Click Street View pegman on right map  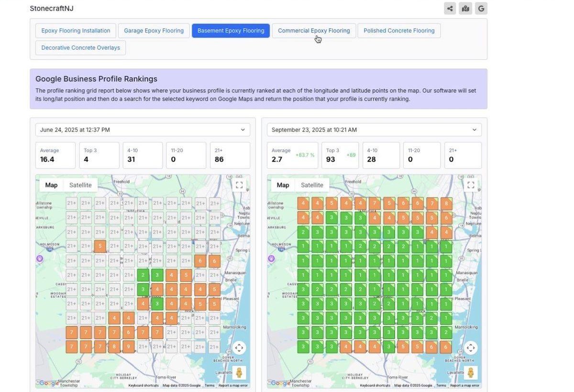[471, 372]
